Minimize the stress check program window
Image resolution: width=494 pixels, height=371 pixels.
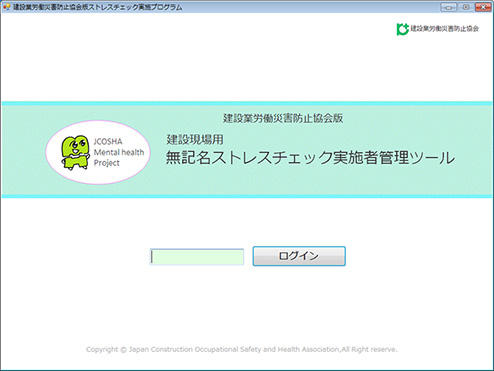tap(449, 7)
